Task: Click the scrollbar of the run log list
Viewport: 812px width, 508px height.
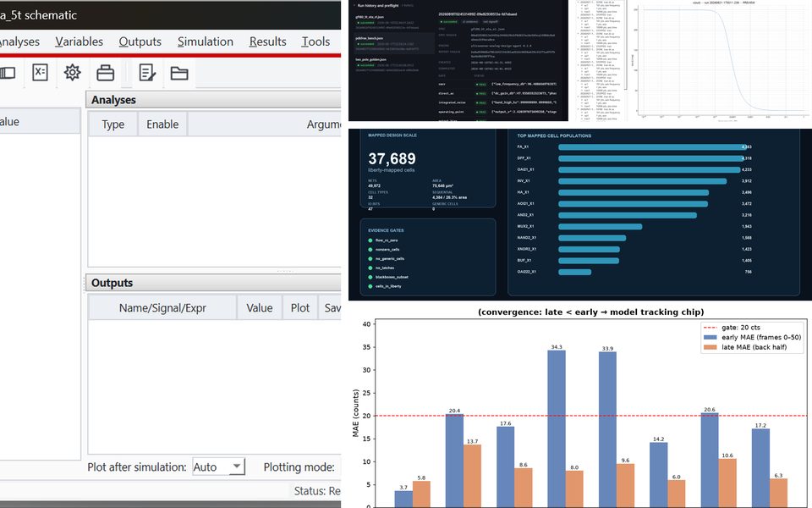Action: click(626, 47)
